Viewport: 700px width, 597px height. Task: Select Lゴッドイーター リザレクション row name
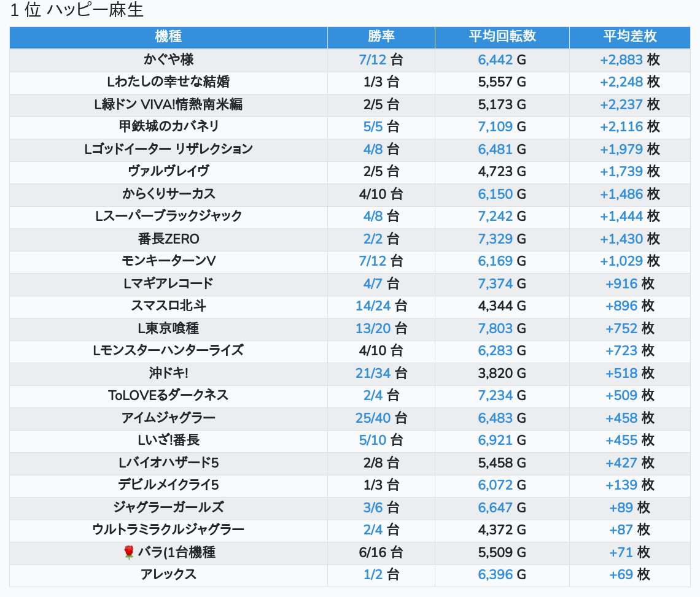pos(169,149)
